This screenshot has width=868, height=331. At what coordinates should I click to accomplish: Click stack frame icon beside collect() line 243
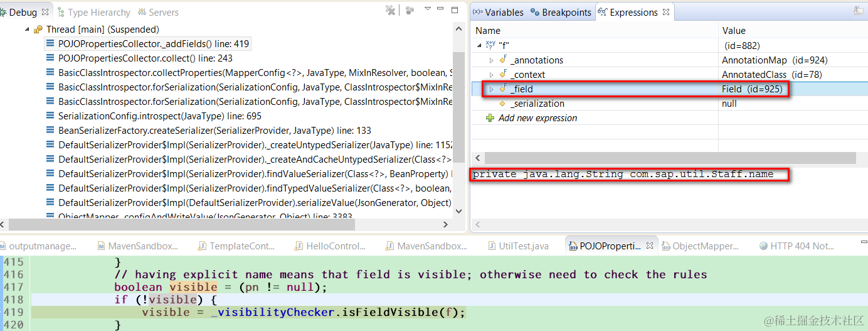(x=50, y=58)
